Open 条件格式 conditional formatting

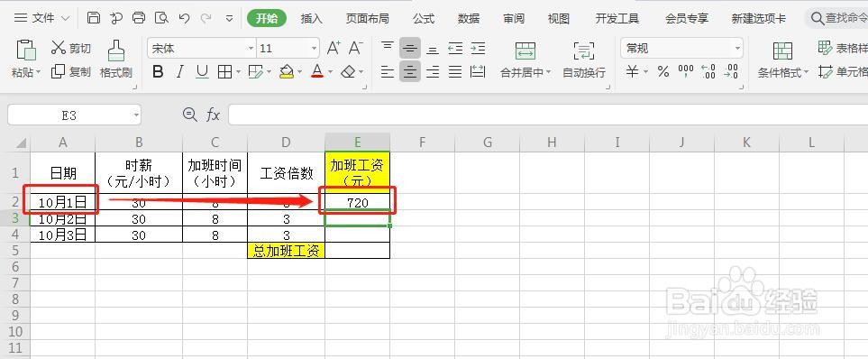782,60
